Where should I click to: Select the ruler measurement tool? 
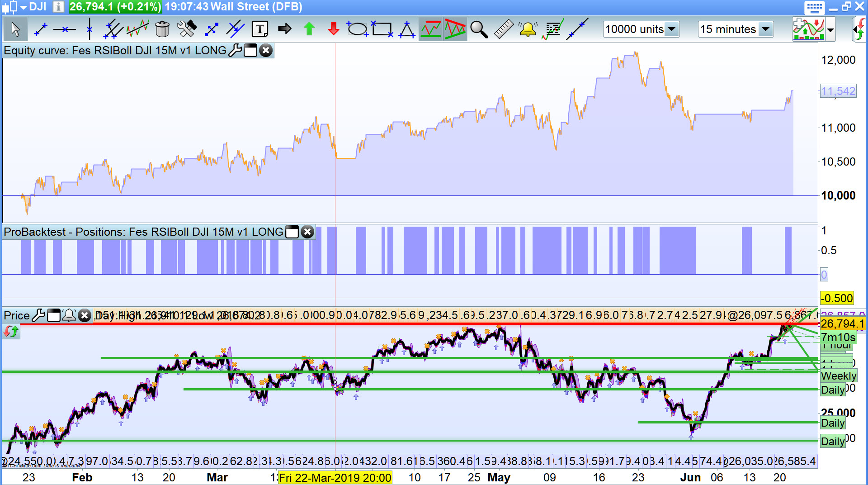click(504, 29)
